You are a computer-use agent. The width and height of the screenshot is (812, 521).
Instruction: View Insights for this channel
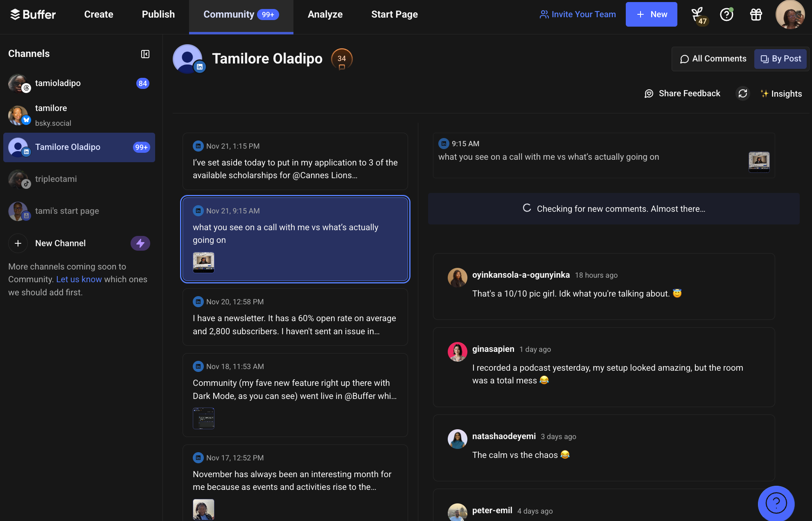[781, 93]
